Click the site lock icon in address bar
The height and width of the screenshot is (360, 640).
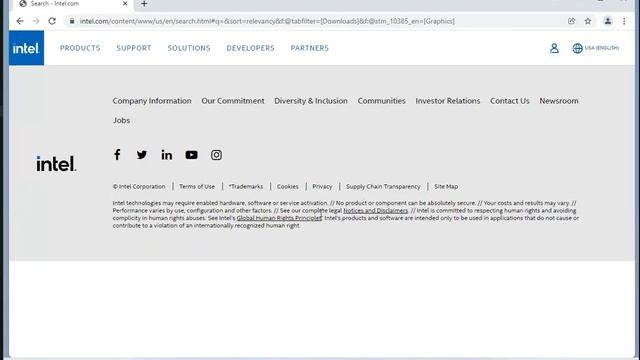(72, 21)
